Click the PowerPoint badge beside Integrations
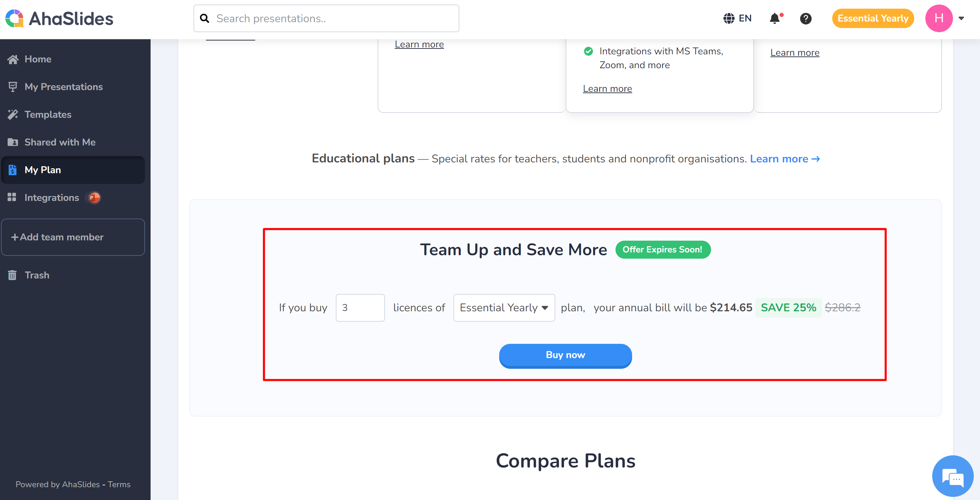Viewport: 980px width, 500px height. [x=93, y=197]
